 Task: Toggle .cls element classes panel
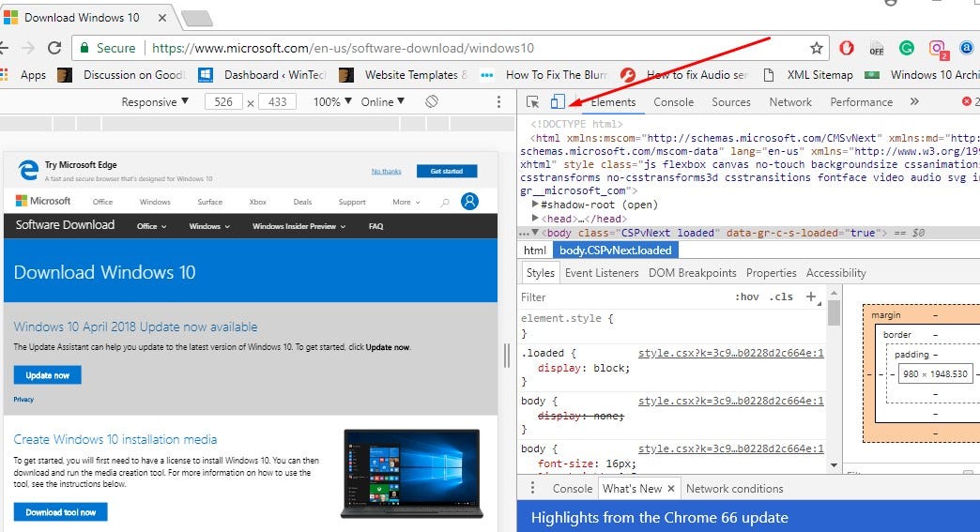[x=781, y=297]
